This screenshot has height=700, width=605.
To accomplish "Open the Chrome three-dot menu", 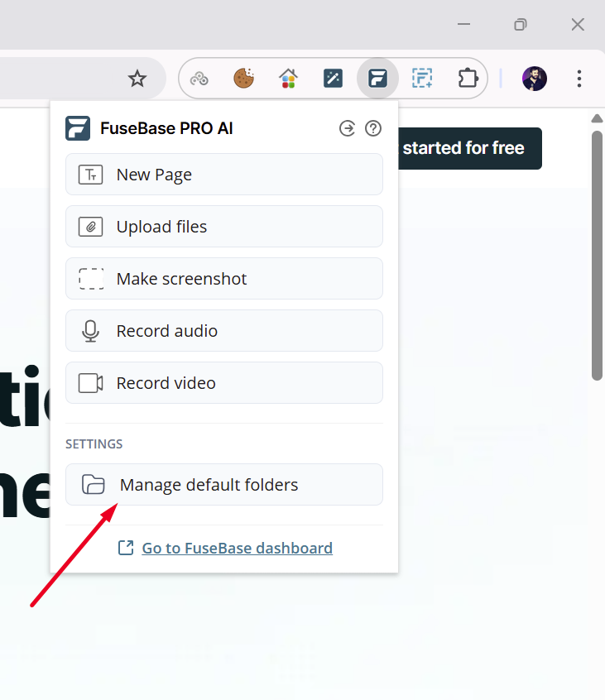I will pyautogui.click(x=579, y=79).
